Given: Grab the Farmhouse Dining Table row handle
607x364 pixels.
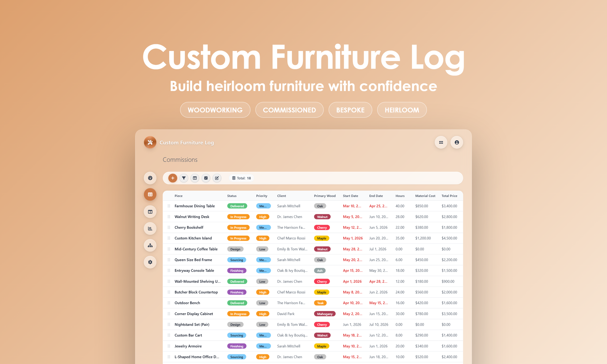Looking at the screenshot, I should click(169, 206).
